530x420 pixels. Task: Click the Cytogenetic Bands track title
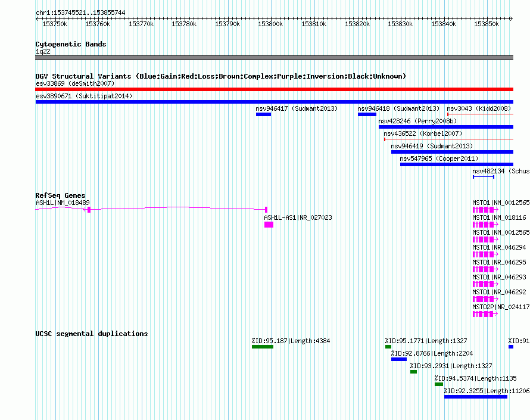coord(71,44)
